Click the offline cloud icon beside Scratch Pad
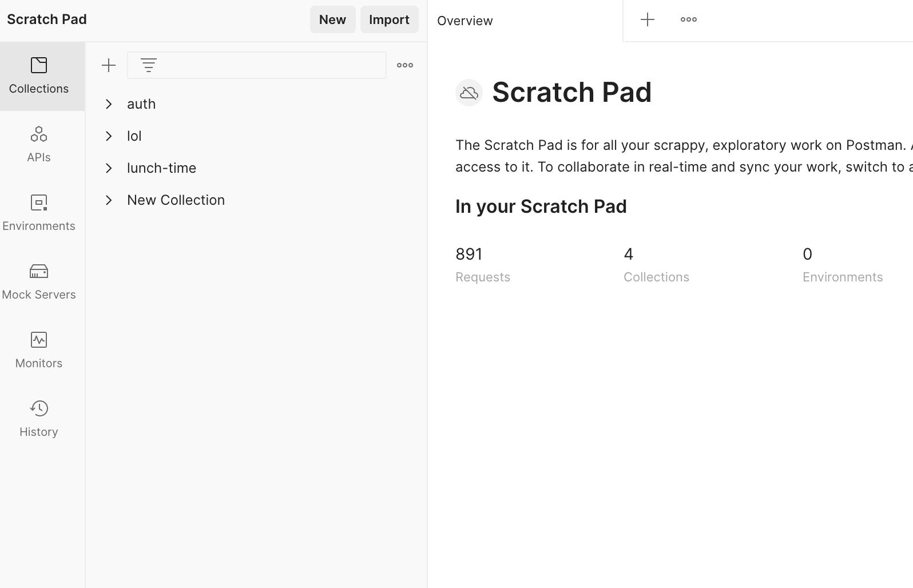The height and width of the screenshot is (588, 913). (x=469, y=93)
